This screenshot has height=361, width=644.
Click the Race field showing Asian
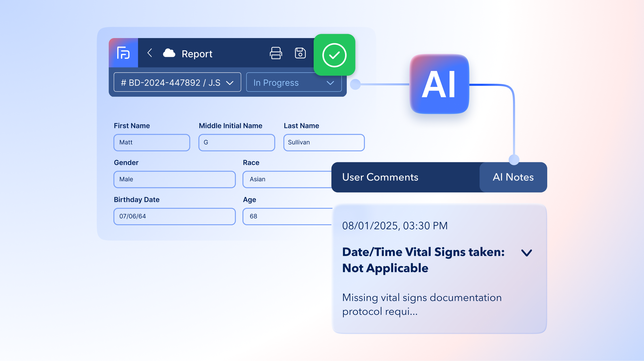tap(287, 179)
